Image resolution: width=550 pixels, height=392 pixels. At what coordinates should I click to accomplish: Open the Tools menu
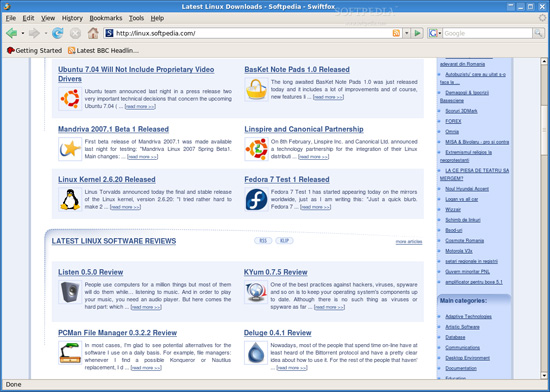click(x=136, y=18)
